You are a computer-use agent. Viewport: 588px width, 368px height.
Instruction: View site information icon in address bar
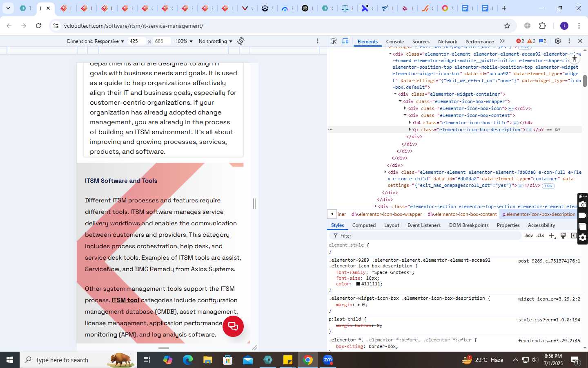tap(56, 26)
